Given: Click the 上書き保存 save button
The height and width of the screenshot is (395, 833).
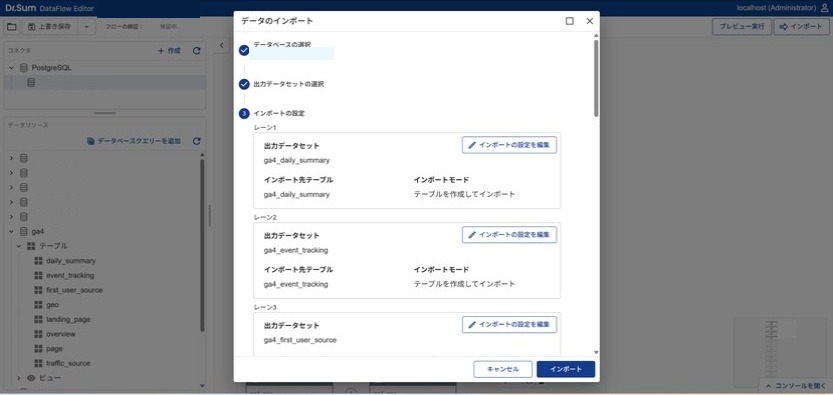Looking at the screenshot, I should [x=50, y=27].
